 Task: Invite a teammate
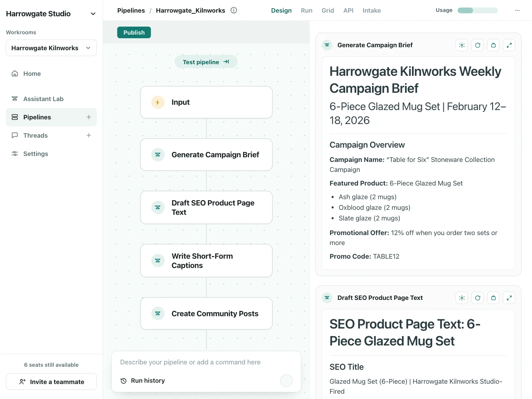[51, 382]
